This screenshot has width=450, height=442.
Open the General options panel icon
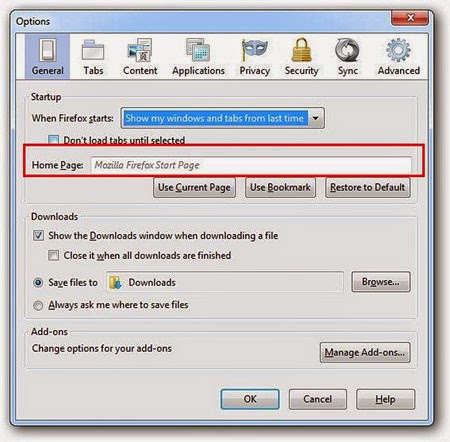[x=48, y=50]
